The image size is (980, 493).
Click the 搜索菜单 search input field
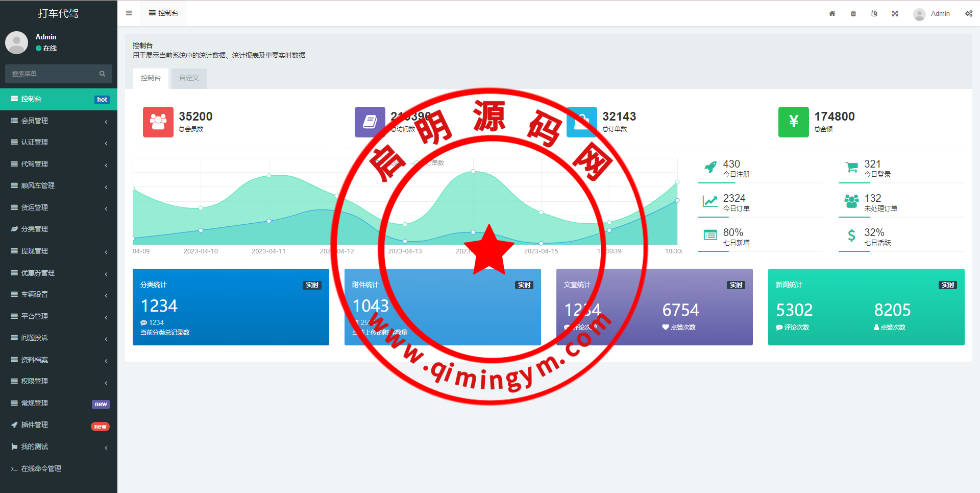click(x=51, y=74)
